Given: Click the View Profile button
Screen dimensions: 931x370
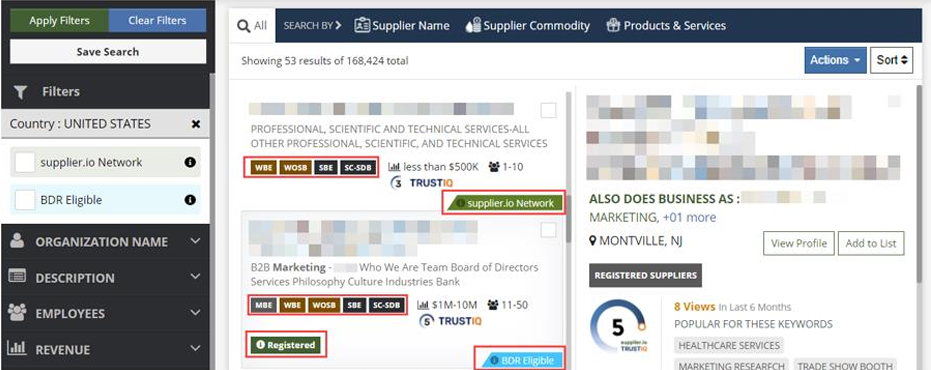Looking at the screenshot, I should click(799, 243).
